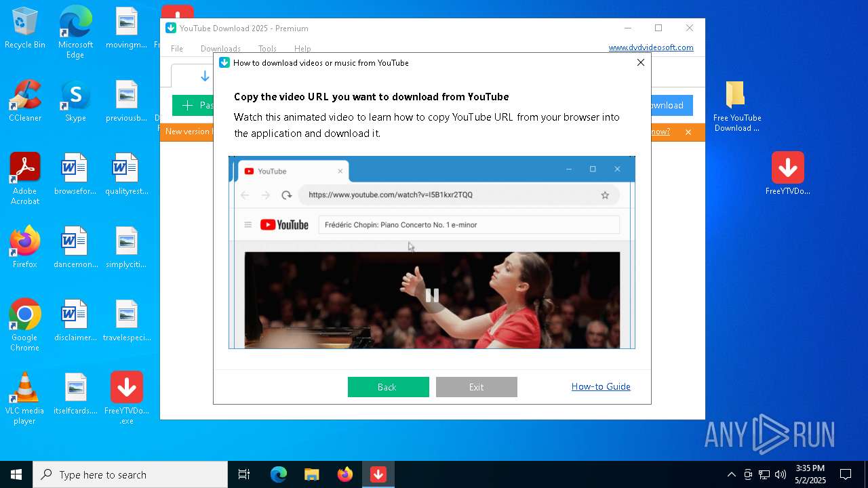Select previousb... file on desktop
This screenshot has height=488, width=868.
click(126, 102)
